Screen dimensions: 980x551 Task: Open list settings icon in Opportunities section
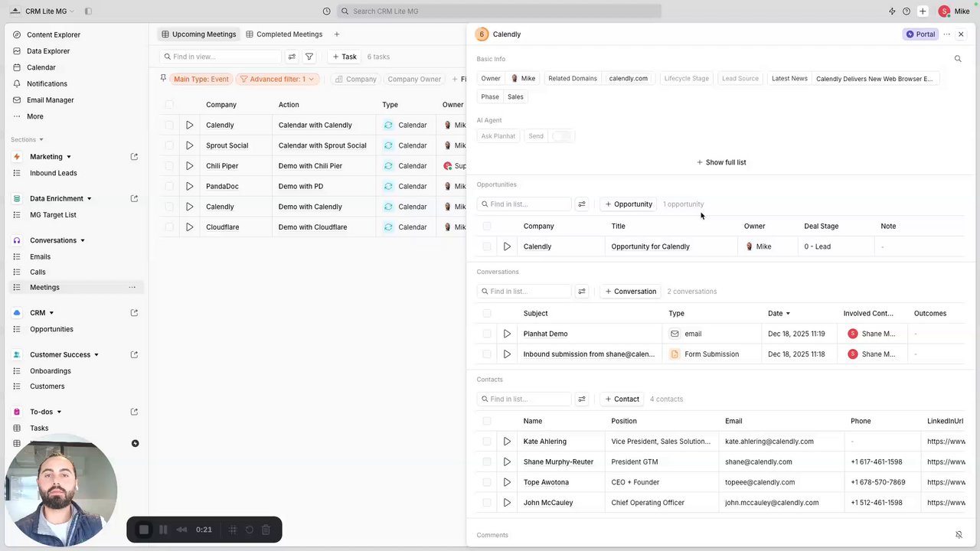pyautogui.click(x=582, y=204)
